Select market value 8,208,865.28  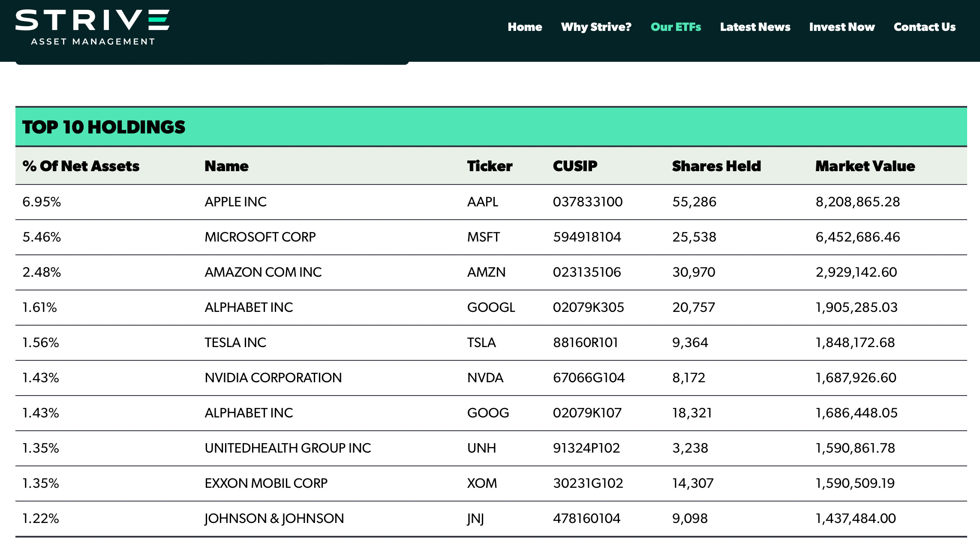click(857, 202)
